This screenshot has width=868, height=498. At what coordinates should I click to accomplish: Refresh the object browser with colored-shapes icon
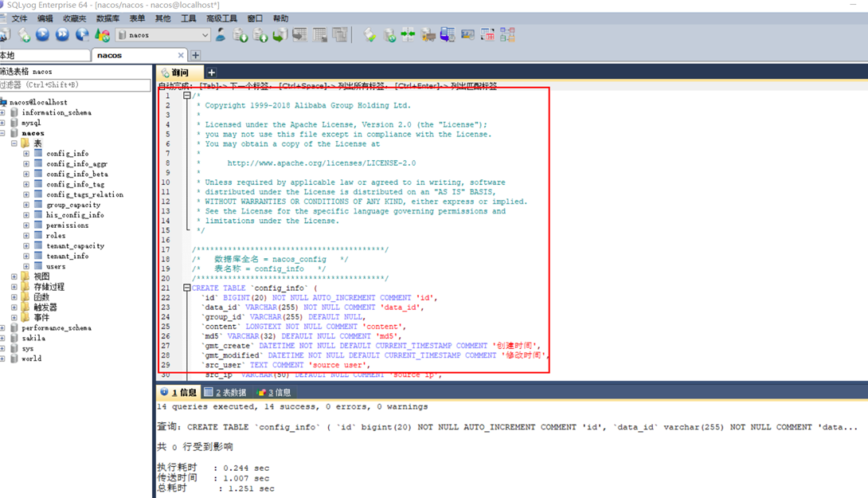103,35
